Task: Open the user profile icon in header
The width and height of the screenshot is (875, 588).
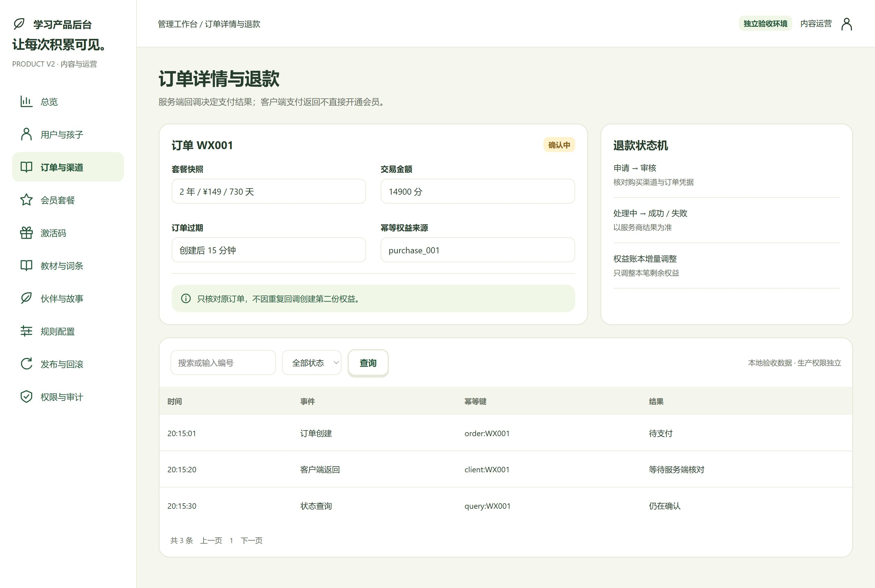Action: [x=846, y=24]
